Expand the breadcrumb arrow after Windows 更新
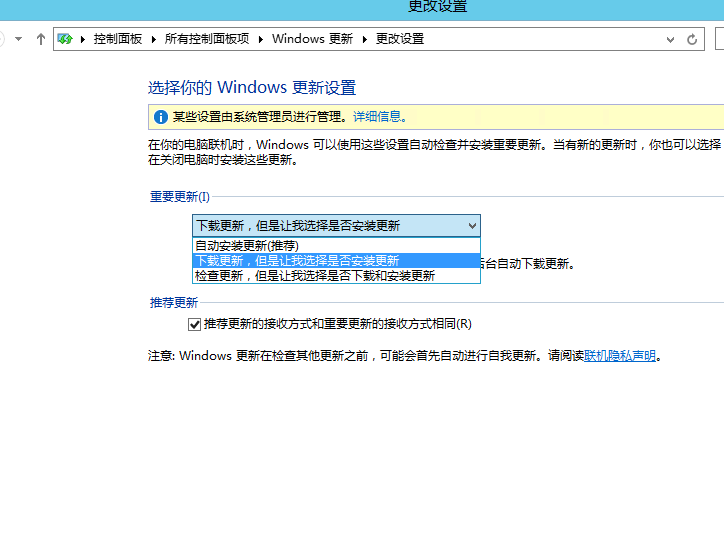Viewport: 724px width, 545px height. coord(365,39)
